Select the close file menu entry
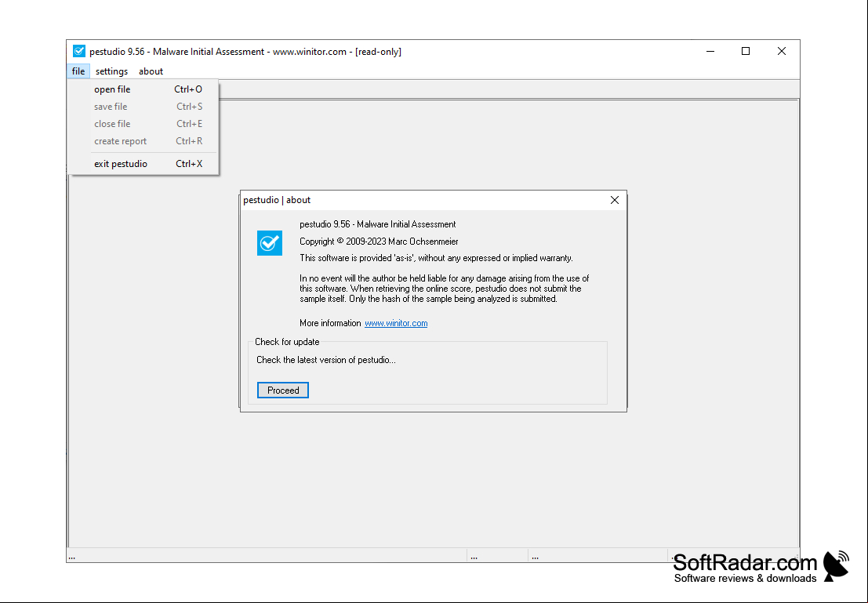Image resolution: width=868 pixels, height=603 pixels. 143,123
